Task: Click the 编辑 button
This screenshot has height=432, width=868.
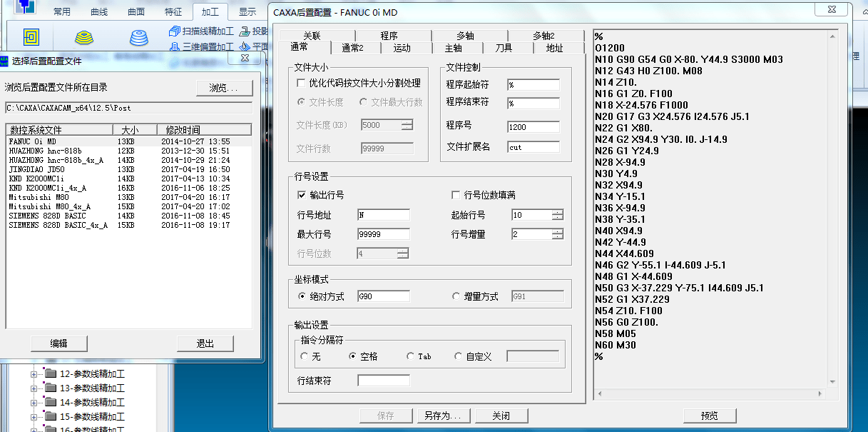Action: [x=58, y=343]
